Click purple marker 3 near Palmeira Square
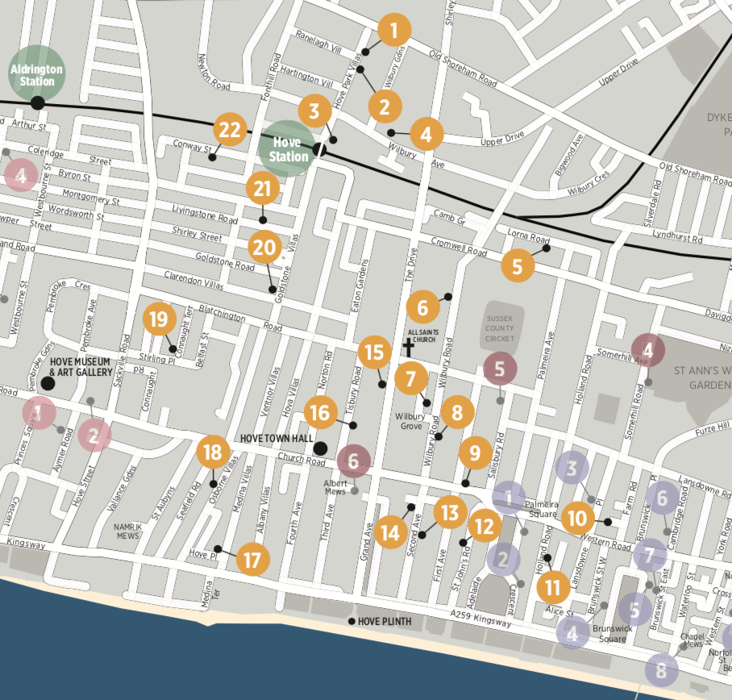This screenshot has height=700, width=732. pyautogui.click(x=572, y=468)
